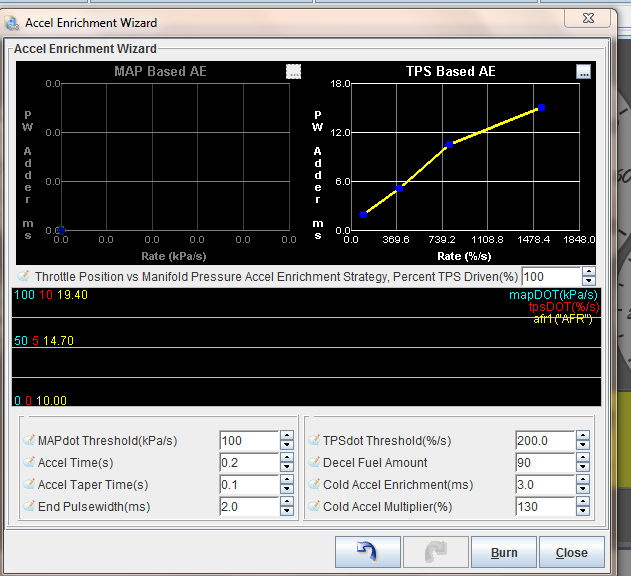Decrease MAPdot Threshold with down arrow

[x=286, y=445]
